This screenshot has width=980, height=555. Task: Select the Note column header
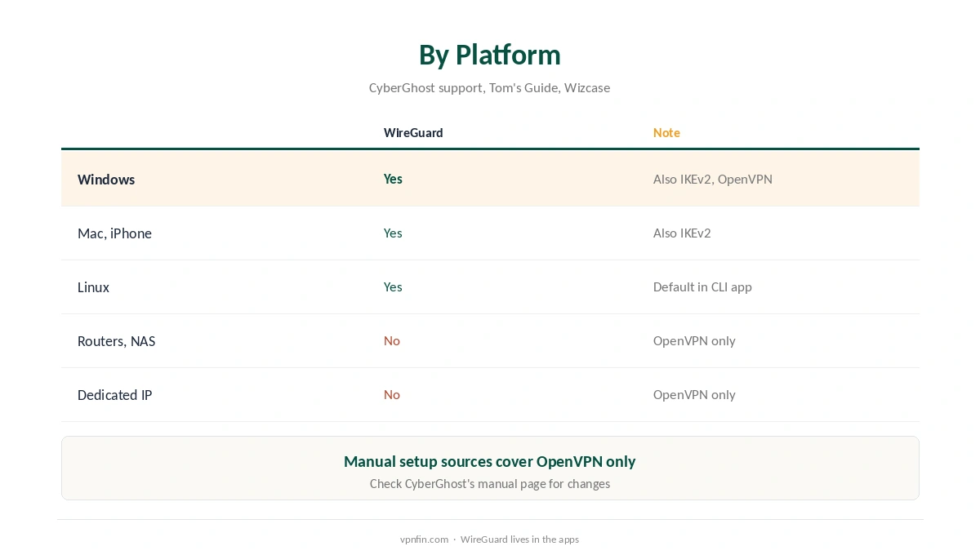pyautogui.click(x=666, y=133)
